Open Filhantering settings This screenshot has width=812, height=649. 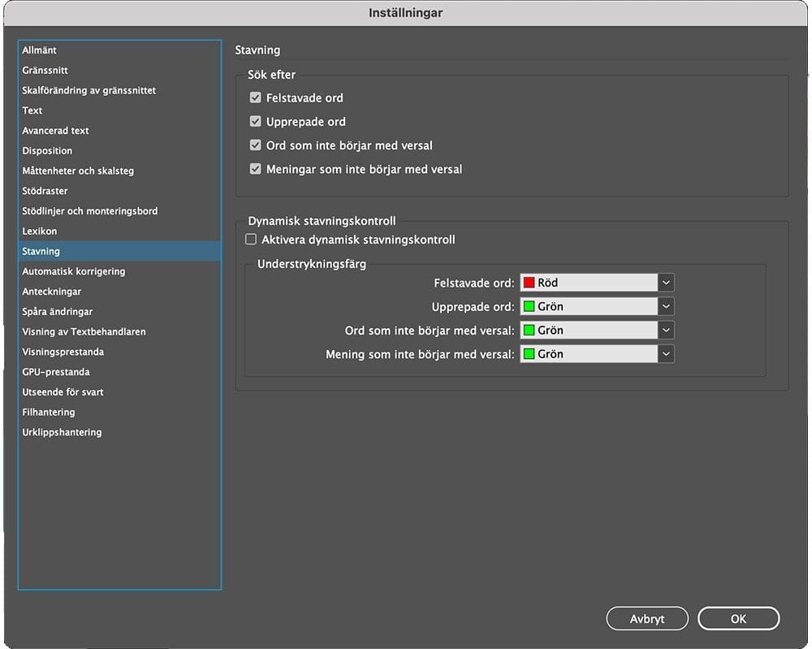[119, 413]
